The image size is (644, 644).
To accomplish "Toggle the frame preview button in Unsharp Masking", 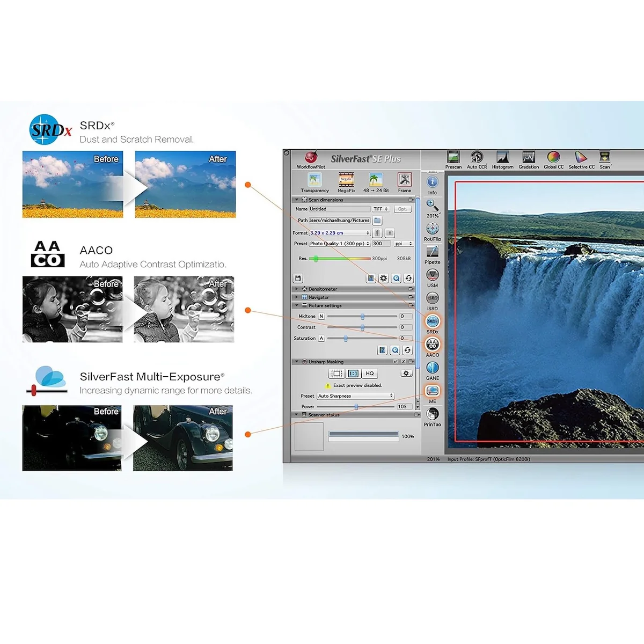I will (336, 373).
